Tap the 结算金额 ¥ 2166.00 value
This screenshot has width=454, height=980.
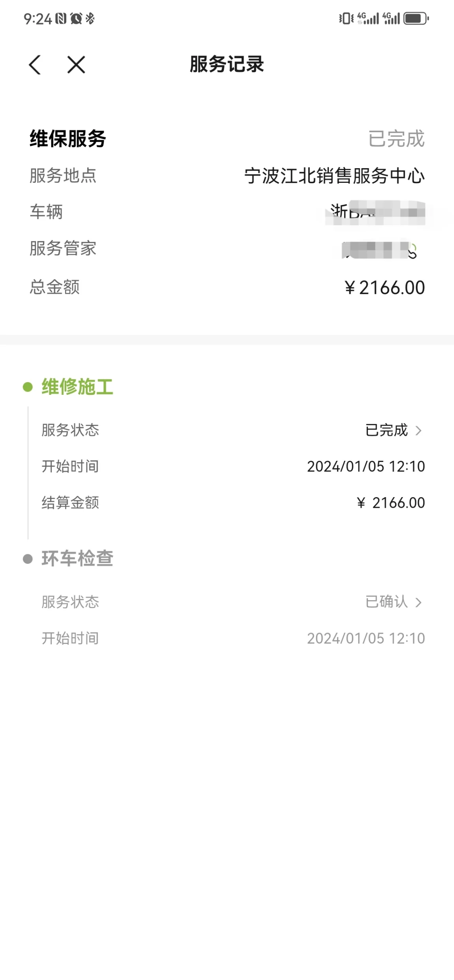(391, 503)
